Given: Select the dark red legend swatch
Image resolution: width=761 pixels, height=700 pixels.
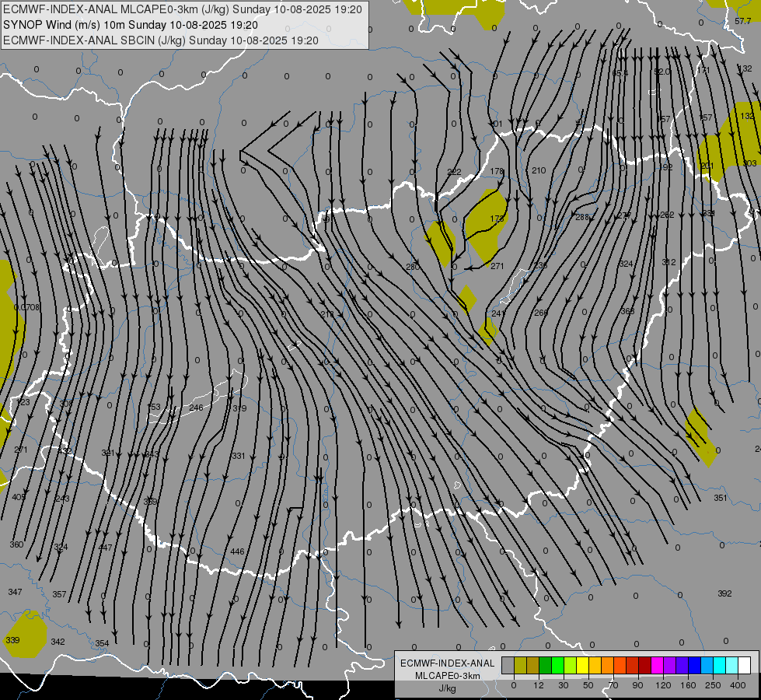Looking at the screenshot, I should point(644,665).
